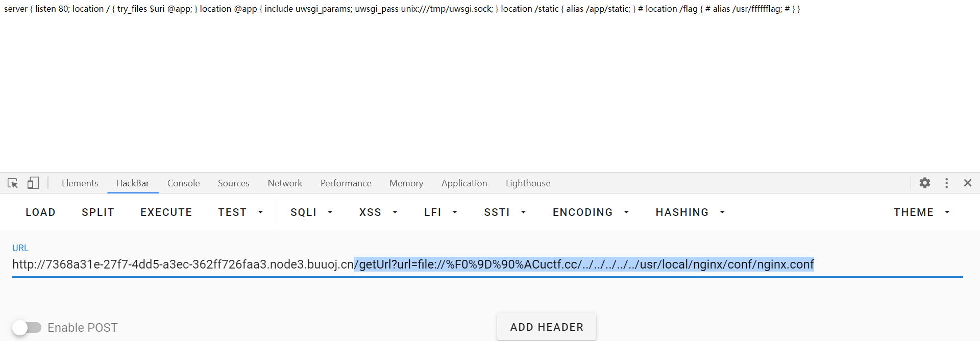Open DevTools settings gear

click(925, 183)
